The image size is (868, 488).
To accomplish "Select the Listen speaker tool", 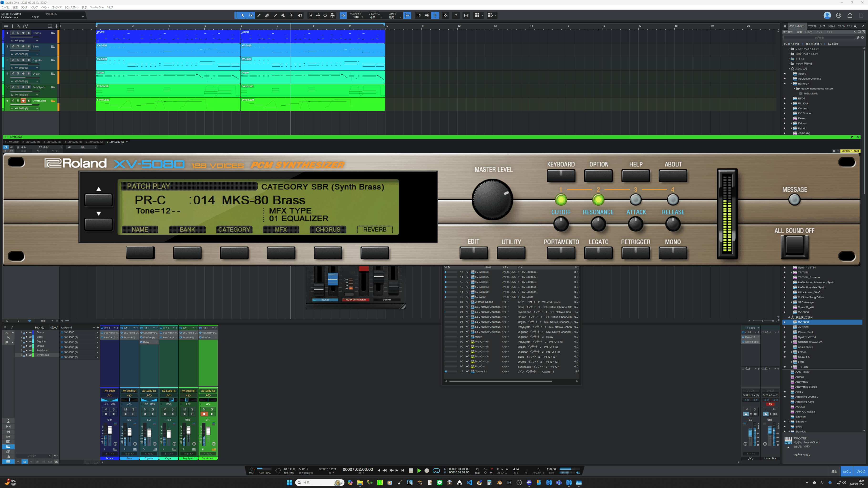I will pyautogui.click(x=300, y=15).
